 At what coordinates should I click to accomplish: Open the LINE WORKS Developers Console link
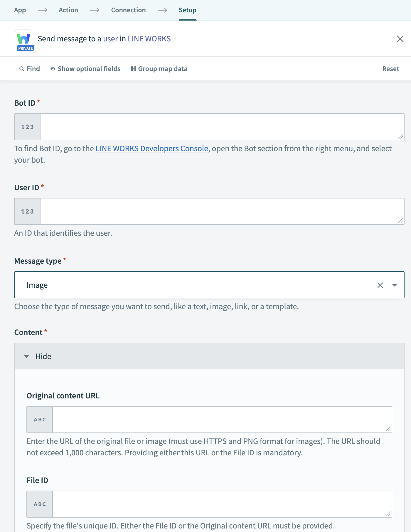coord(151,149)
